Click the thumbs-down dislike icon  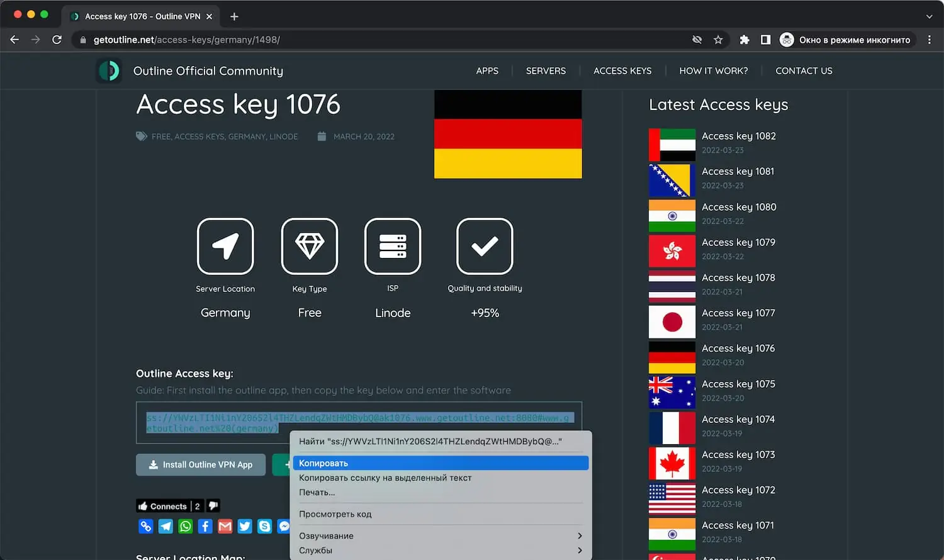coord(213,506)
